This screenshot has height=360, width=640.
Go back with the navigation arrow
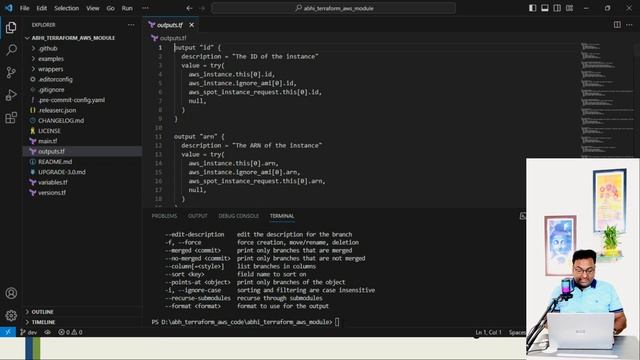pos(189,8)
